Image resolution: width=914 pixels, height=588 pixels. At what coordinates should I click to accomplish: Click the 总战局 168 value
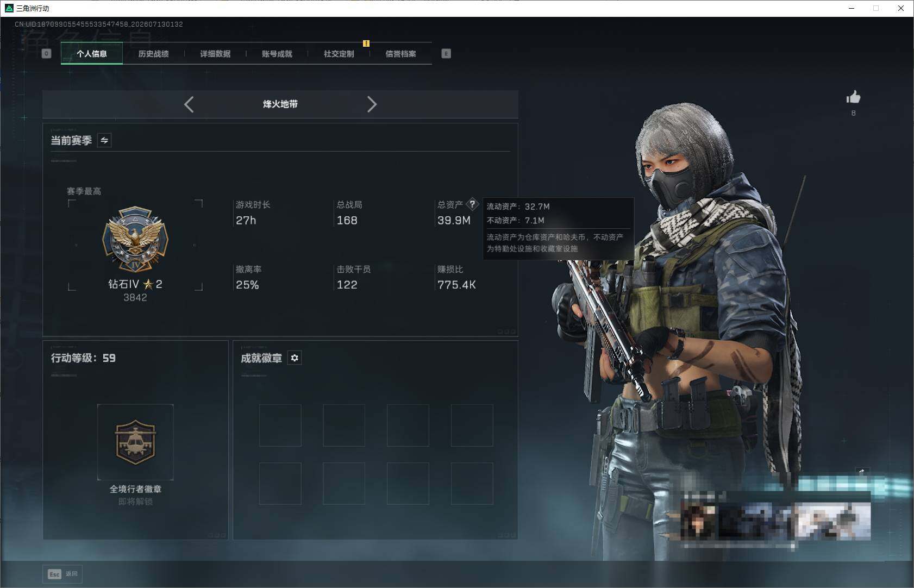347,220
